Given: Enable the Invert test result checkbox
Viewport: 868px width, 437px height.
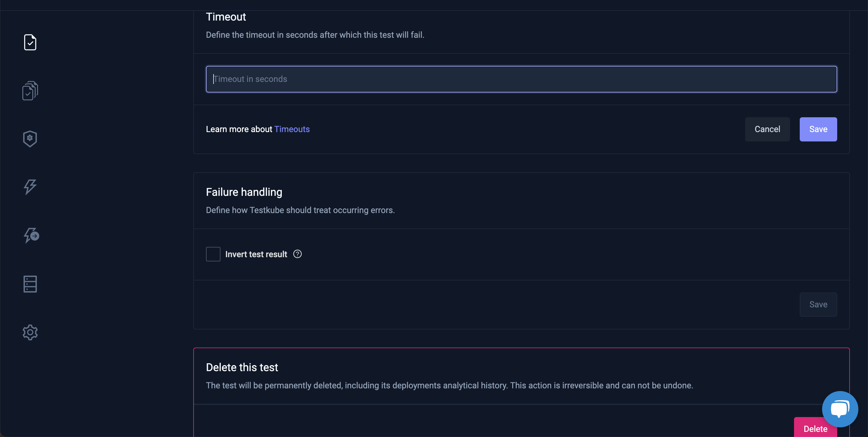Looking at the screenshot, I should click(x=213, y=254).
